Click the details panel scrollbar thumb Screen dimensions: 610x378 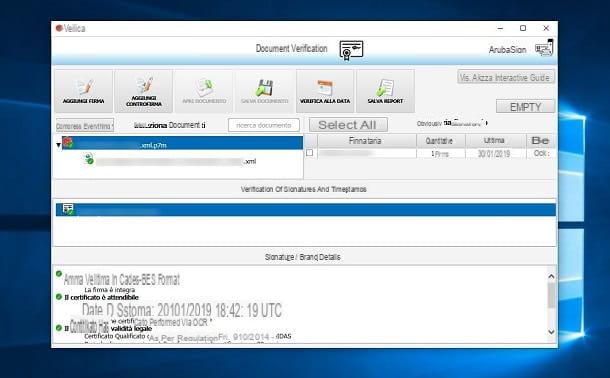[x=551, y=296]
